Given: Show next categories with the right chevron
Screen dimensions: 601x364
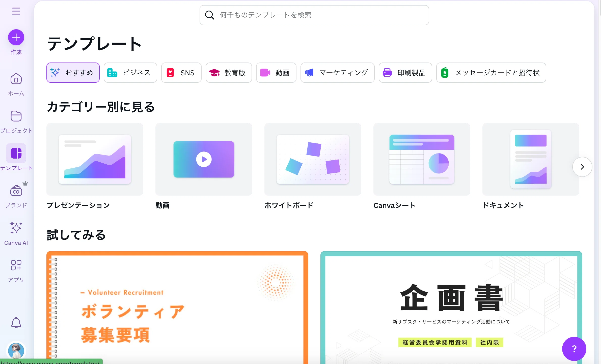Looking at the screenshot, I should (x=582, y=167).
